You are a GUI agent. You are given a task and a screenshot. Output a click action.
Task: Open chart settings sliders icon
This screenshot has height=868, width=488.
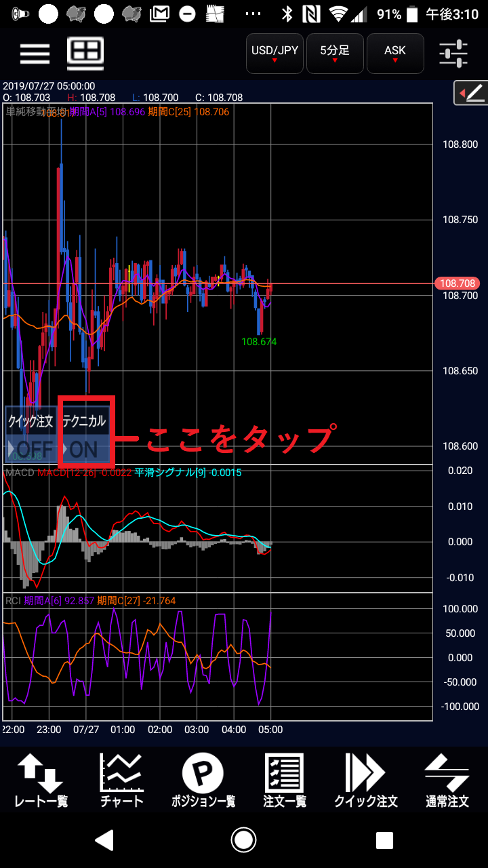coord(453,53)
